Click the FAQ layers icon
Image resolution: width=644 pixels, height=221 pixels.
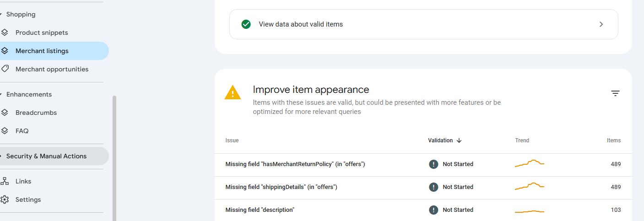(x=5, y=131)
